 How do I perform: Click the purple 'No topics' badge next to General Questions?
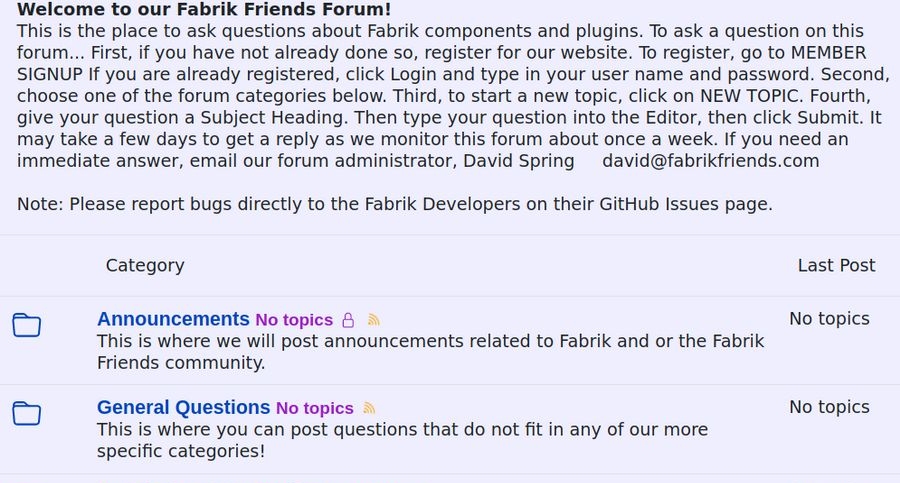click(x=315, y=408)
